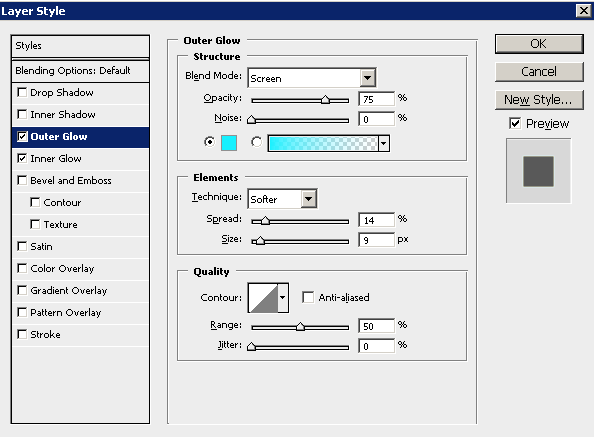The height and width of the screenshot is (437, 594).
Task: Select the Satin style label
Action: pos(41,246)
